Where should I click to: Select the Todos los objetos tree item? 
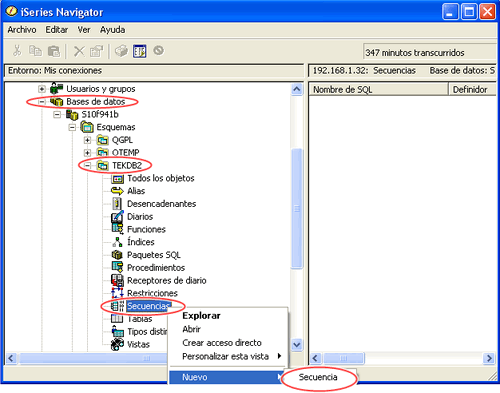(x=161, y=178)
